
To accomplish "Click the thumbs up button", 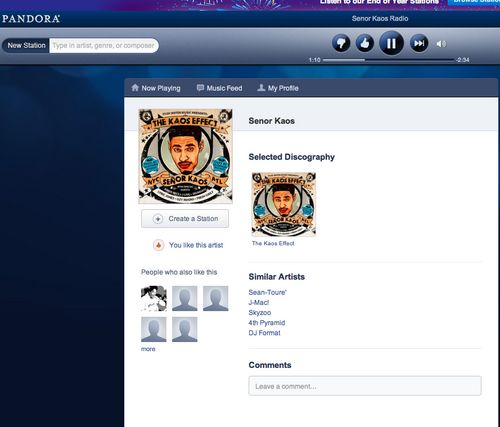I will click(365, 43).
